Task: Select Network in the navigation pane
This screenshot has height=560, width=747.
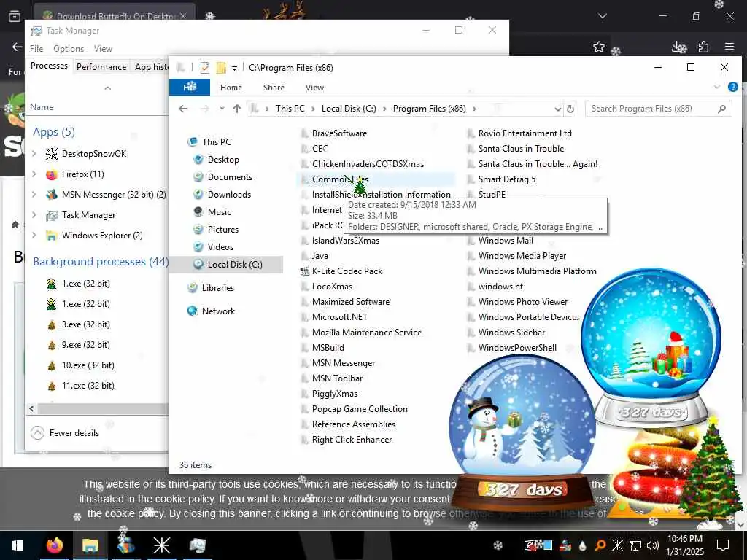Action: [218, 311]
